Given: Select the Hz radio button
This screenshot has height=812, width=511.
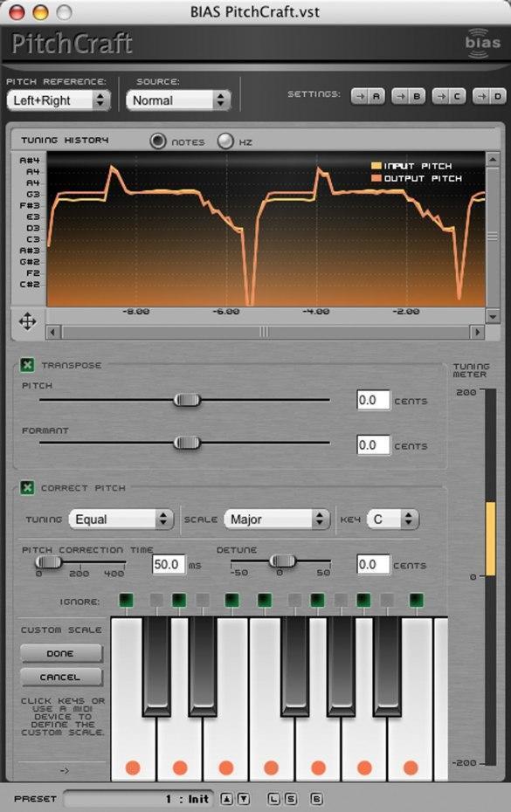Looking at the screenshot, I should click(x=225, y=141).
